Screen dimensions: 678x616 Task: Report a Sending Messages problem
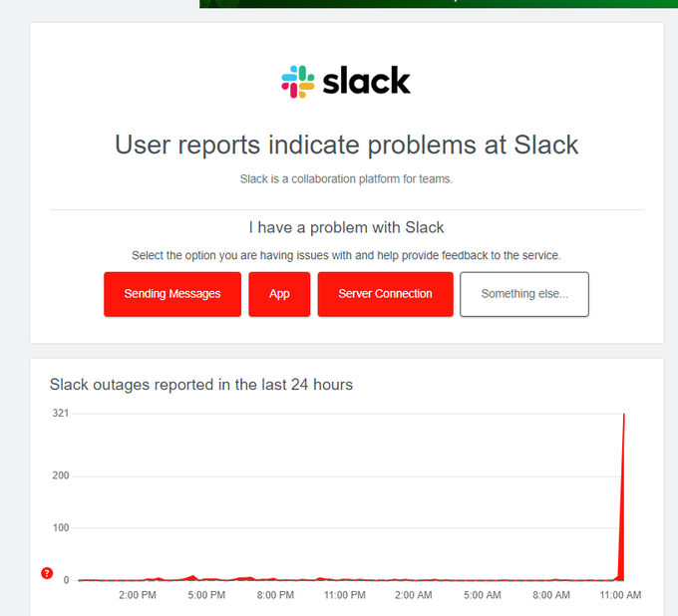pos(172,294)
